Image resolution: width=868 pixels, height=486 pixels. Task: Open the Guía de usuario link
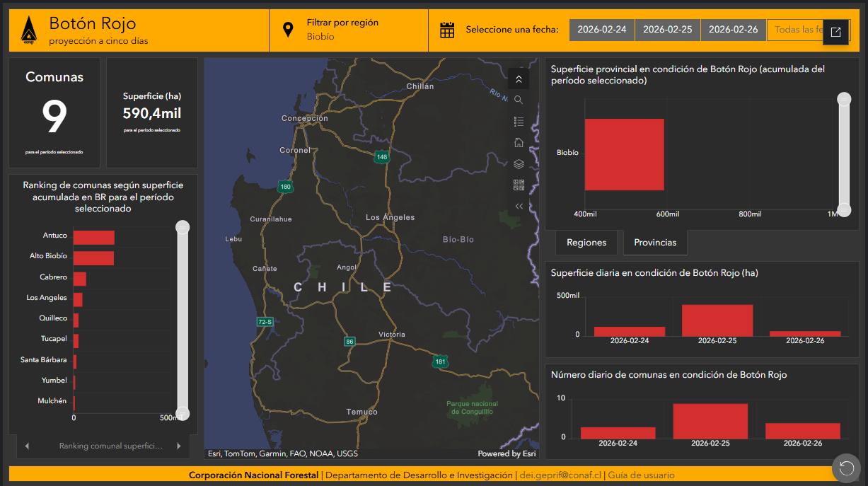641,475
